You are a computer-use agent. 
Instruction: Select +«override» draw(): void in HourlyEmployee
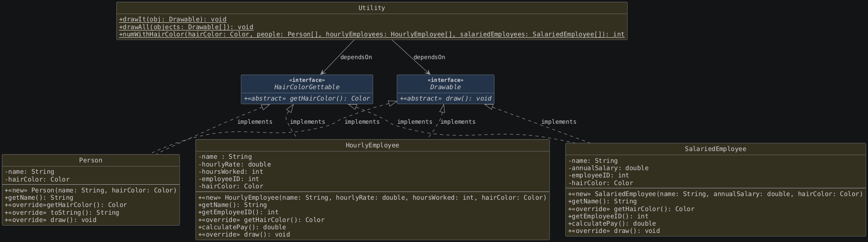(244, 234)
